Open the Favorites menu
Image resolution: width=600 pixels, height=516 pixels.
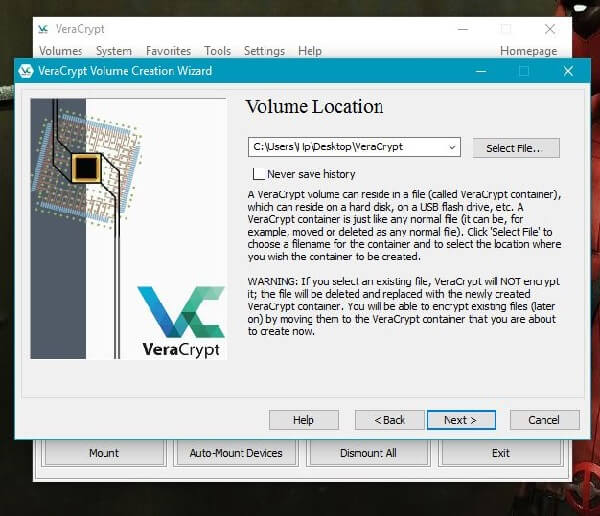click(168, 51)
